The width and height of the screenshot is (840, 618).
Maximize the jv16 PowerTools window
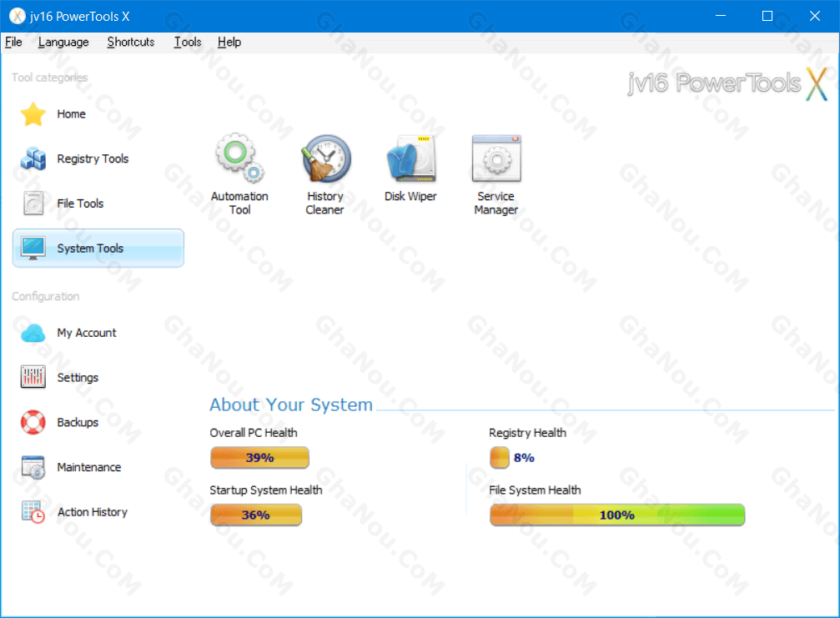pos(767,16)
